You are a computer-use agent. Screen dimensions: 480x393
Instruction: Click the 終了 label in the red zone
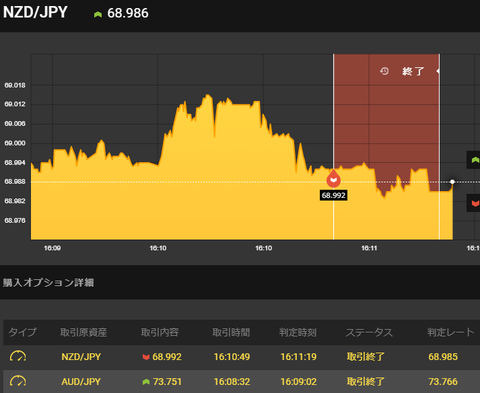413,71
